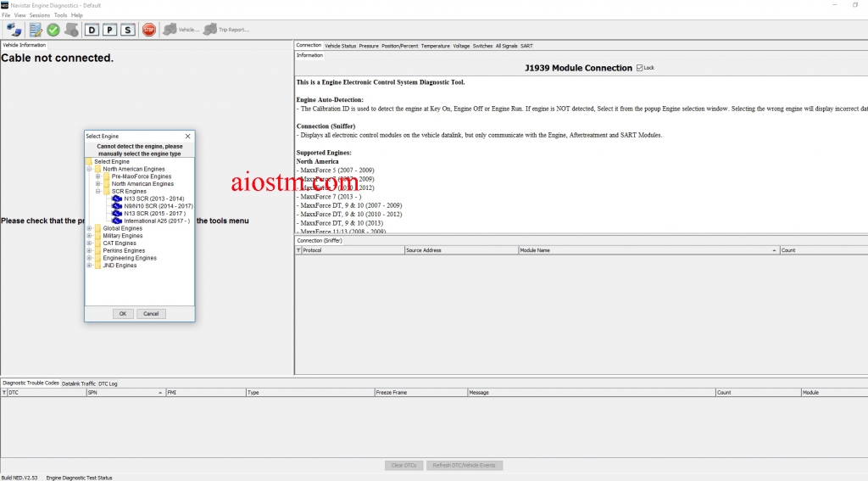Screen dimensions: 868x481
Task: Expand the Perkins Engines node
Action: coord(89,250)
